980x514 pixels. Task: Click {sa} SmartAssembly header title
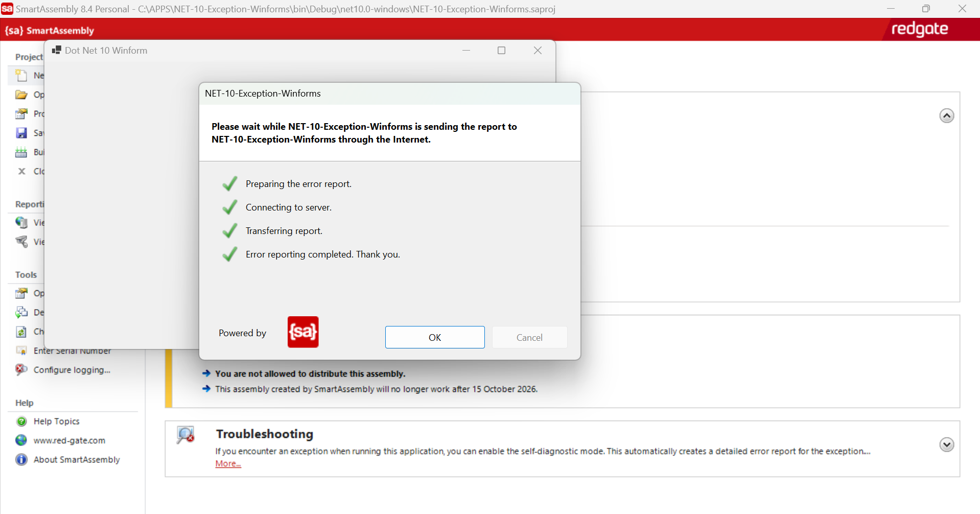pos(50,31)
